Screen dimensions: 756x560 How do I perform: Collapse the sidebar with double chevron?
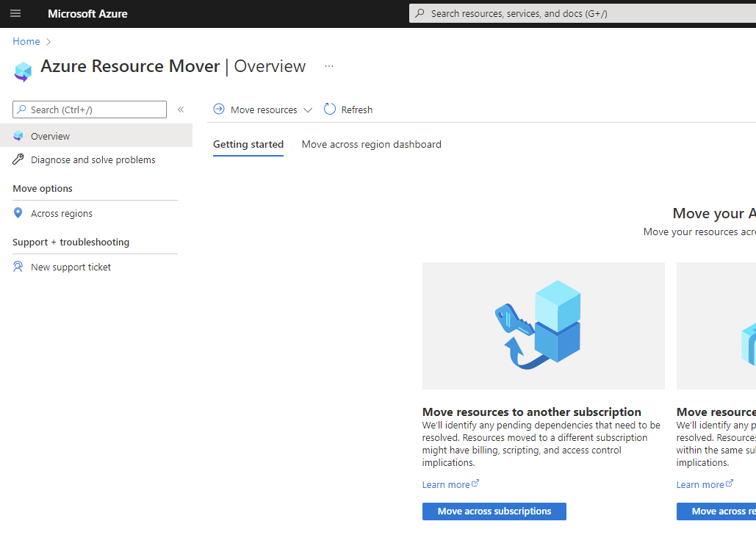[x=181, y=110]
